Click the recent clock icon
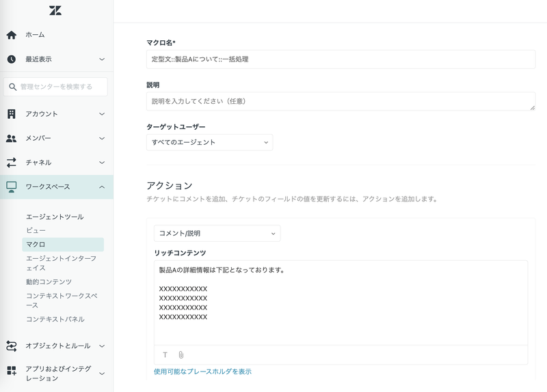 (12, 59)
